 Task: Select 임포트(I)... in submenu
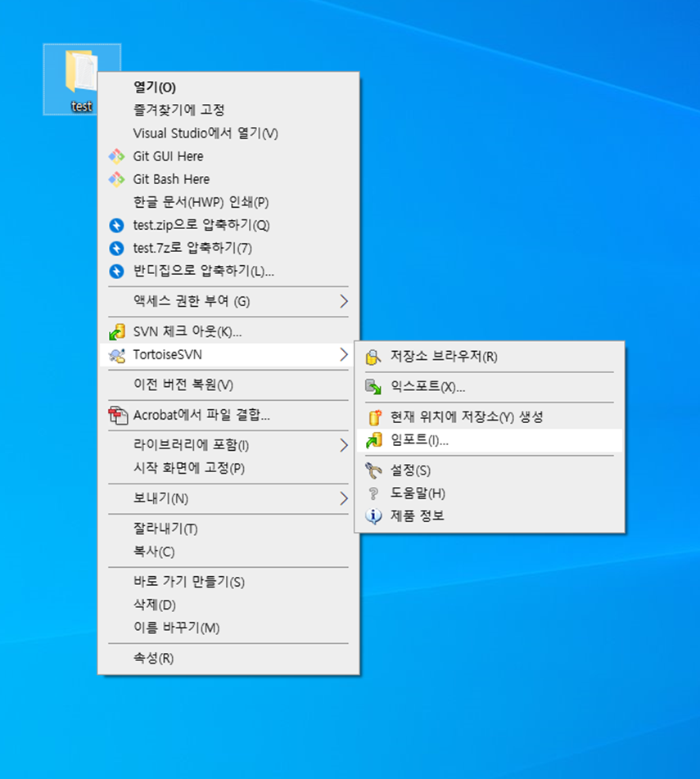490,441
